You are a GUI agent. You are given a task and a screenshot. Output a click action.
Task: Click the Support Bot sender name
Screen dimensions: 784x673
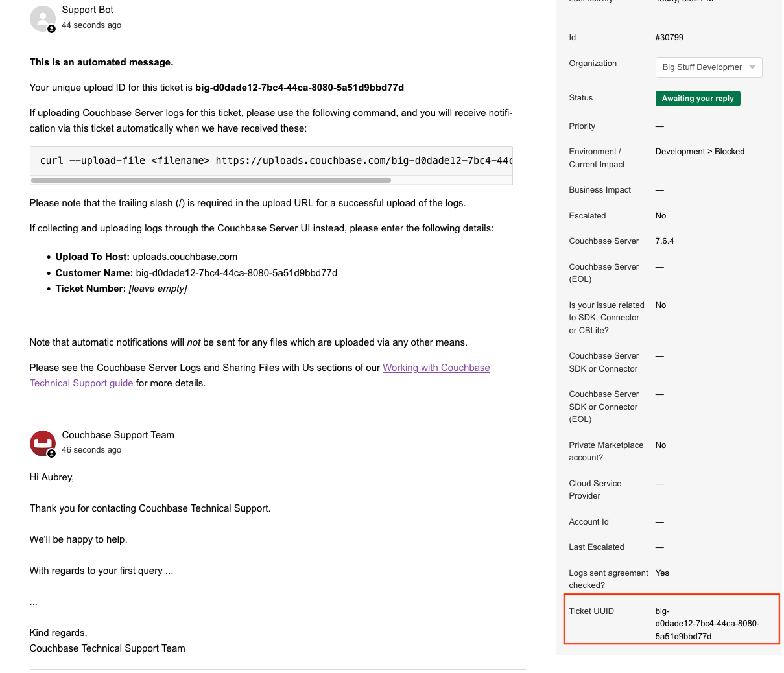(x=88, y=10)
